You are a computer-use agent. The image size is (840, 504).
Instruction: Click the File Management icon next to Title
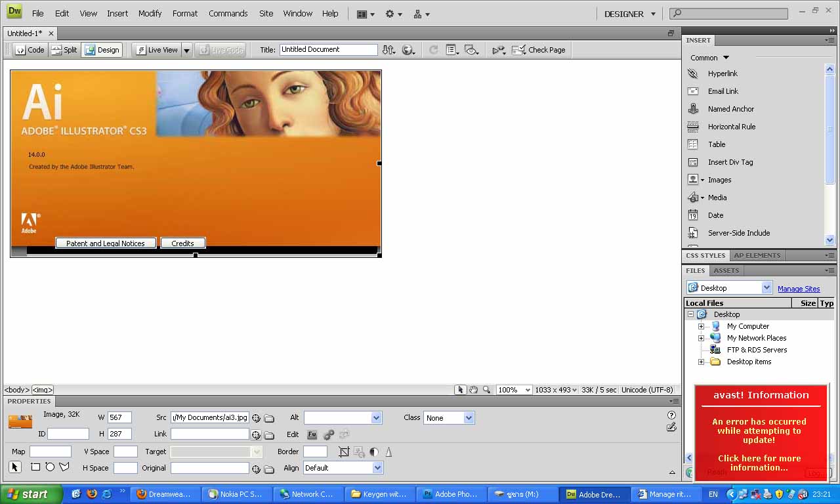point(388,50)
